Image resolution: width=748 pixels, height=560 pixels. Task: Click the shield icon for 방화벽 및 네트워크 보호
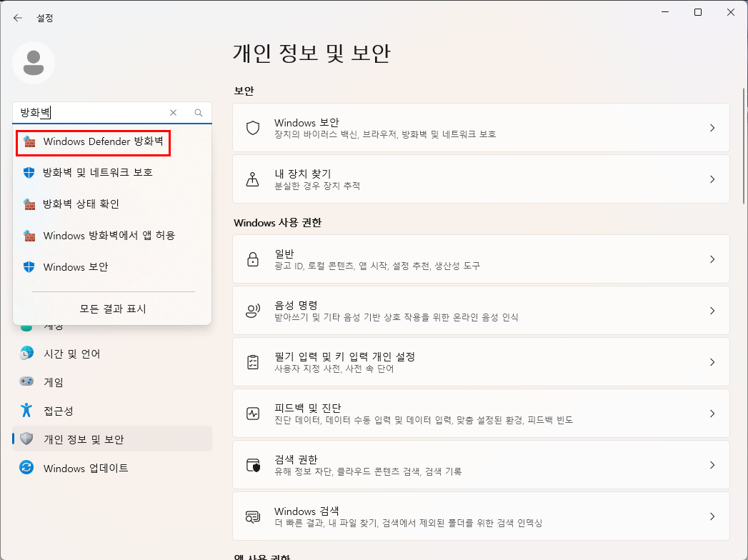click(x=29, y=172)
